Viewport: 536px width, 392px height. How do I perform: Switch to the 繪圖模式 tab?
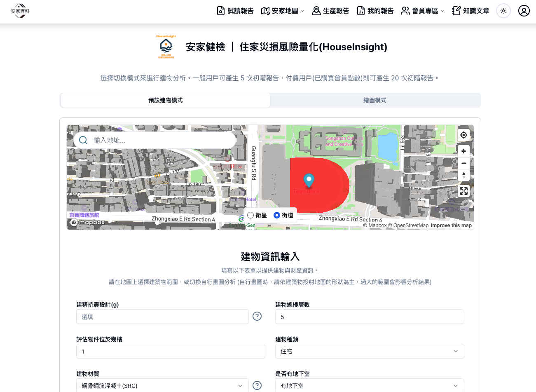[x=375, y=100]
